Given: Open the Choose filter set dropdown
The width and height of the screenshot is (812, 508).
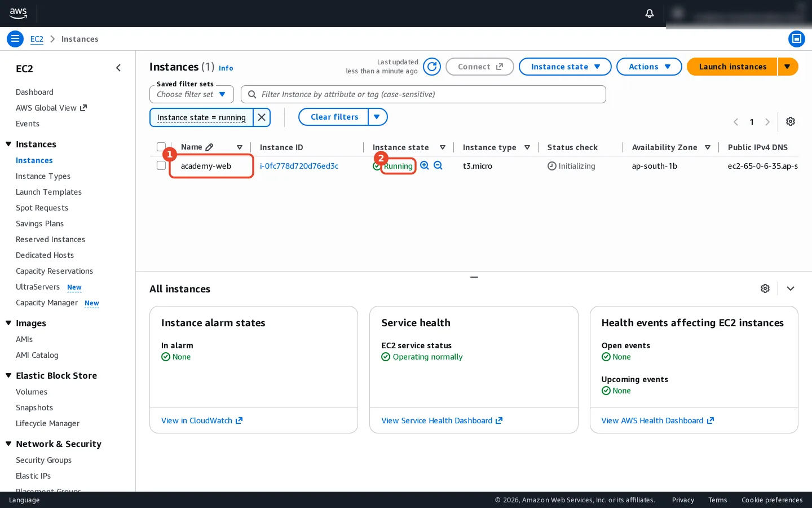Looking at the screenshot, I should click(192, 94).
